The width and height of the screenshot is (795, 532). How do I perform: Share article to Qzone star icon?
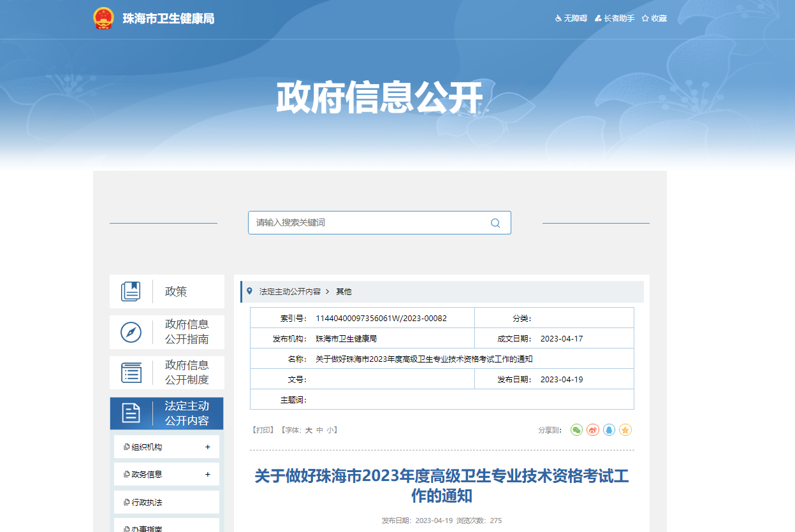(625, 430)
